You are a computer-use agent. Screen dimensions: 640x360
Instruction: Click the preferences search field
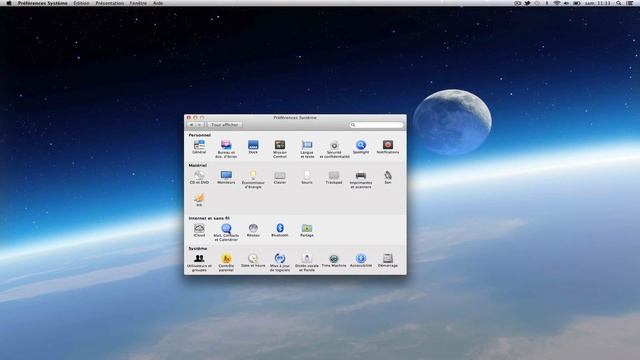coord(376,124)
